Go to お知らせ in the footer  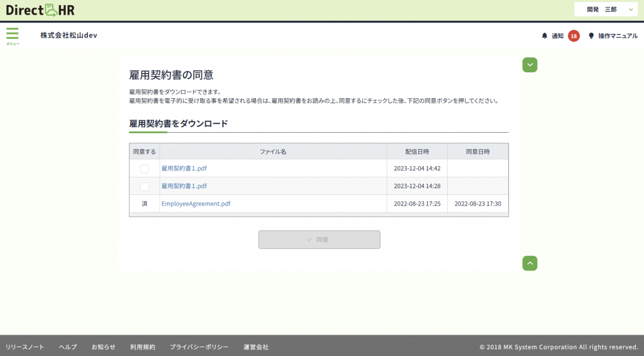[103, 347]
